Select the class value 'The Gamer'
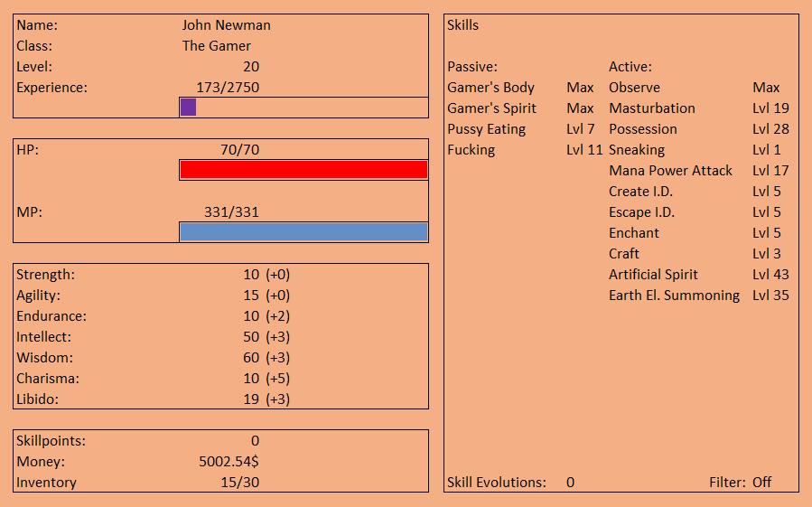The image size is (812, 507). (217, 45)
